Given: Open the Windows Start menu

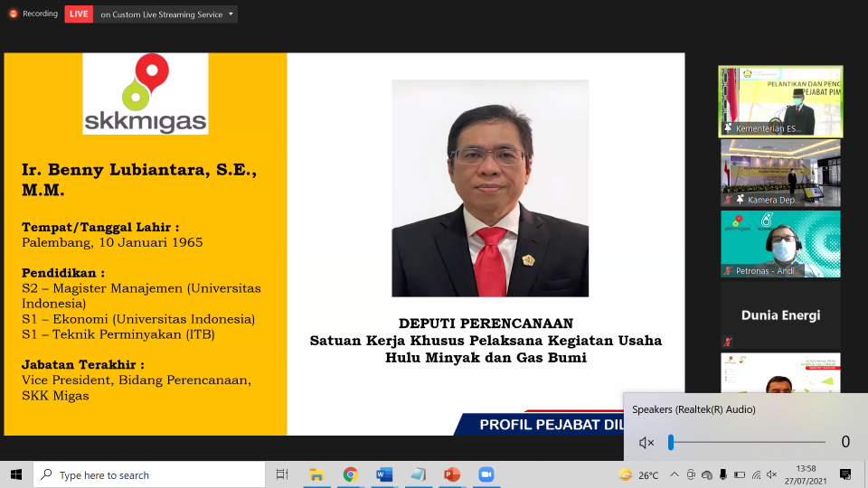Looking at the screenshot, I should point(16,474).
